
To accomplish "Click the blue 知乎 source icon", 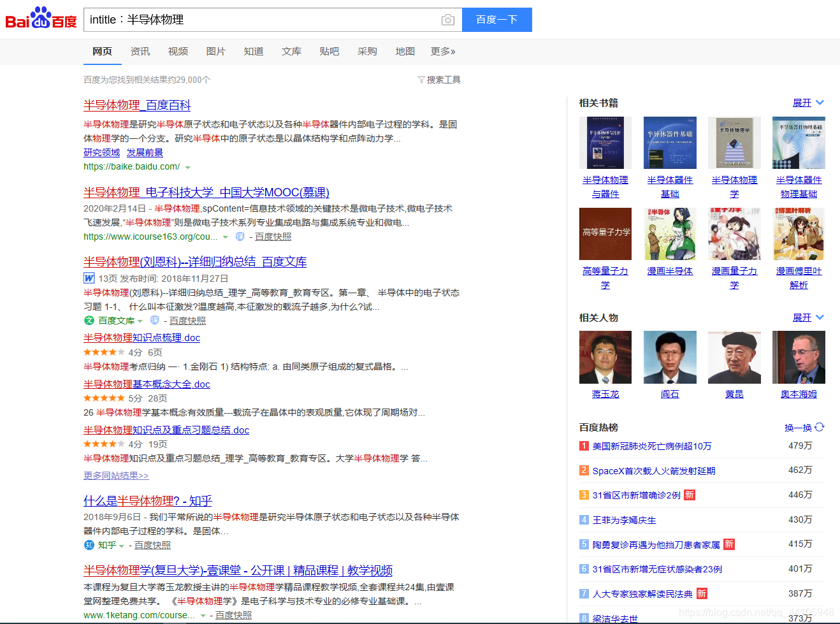I will pos(89,545).
